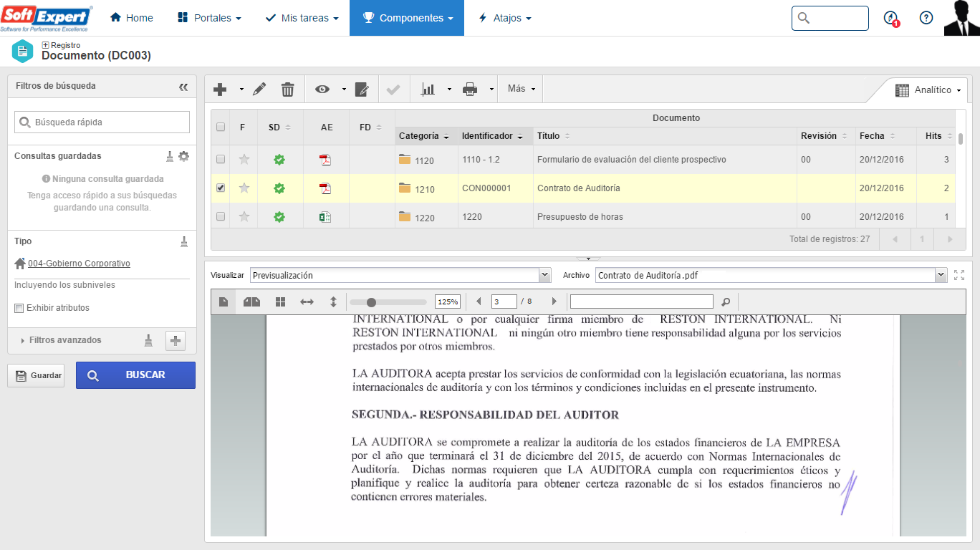Click the trash delete icon
This screenshot has width=980, height=550.
[x=287, y=90]
